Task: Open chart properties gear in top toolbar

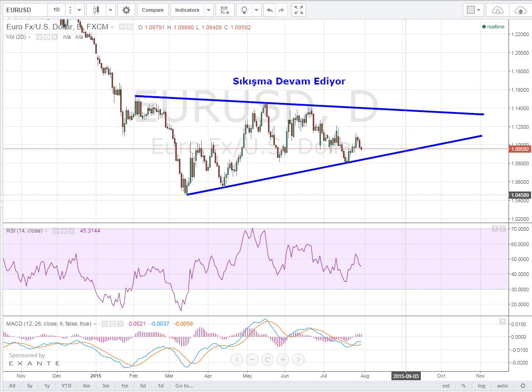Action: [x=126, y=10]
